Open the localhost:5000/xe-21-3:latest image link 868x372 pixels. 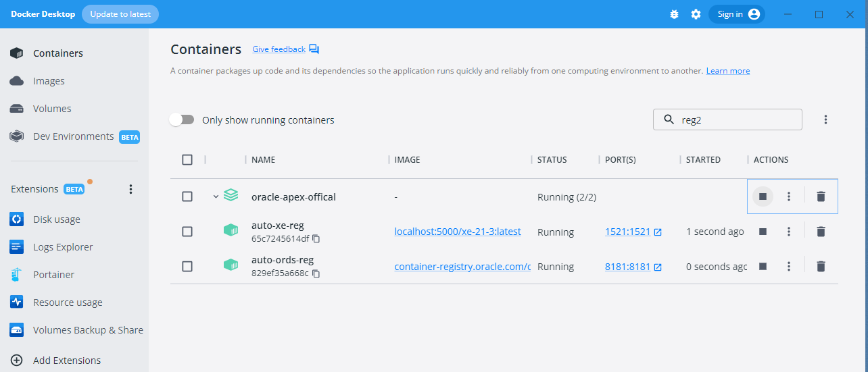[458, 232]
